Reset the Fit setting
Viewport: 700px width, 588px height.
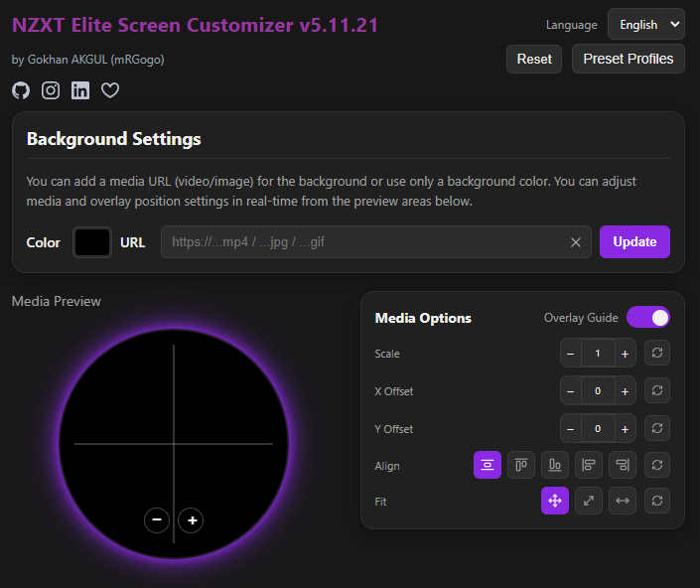657,501
